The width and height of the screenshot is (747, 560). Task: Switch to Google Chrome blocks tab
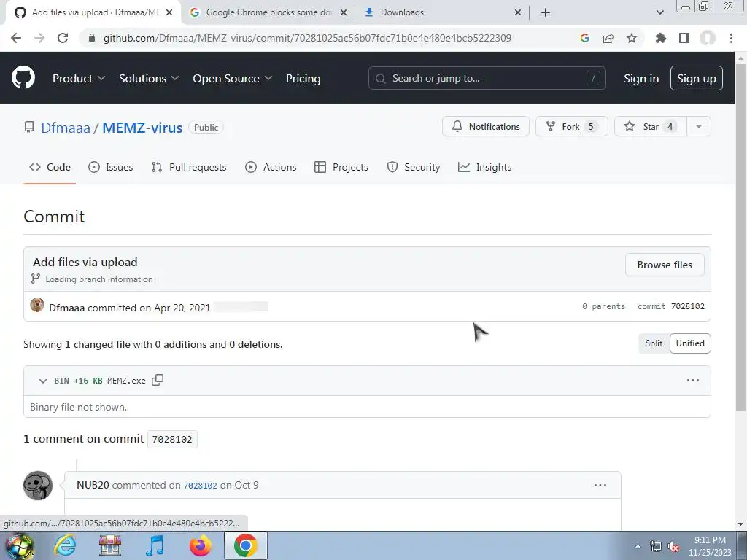click(x=268, y=12)
